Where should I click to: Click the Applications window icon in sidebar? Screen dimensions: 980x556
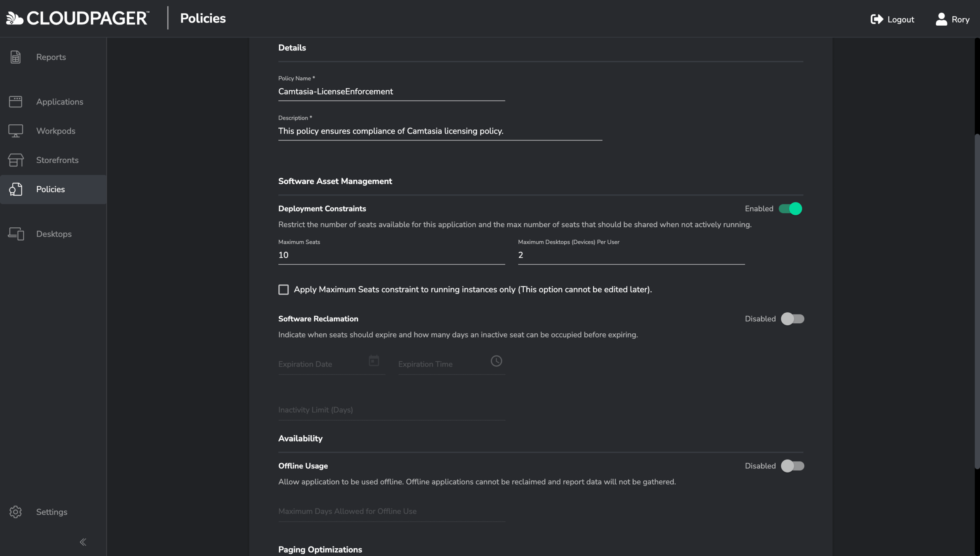pos(15,102)
